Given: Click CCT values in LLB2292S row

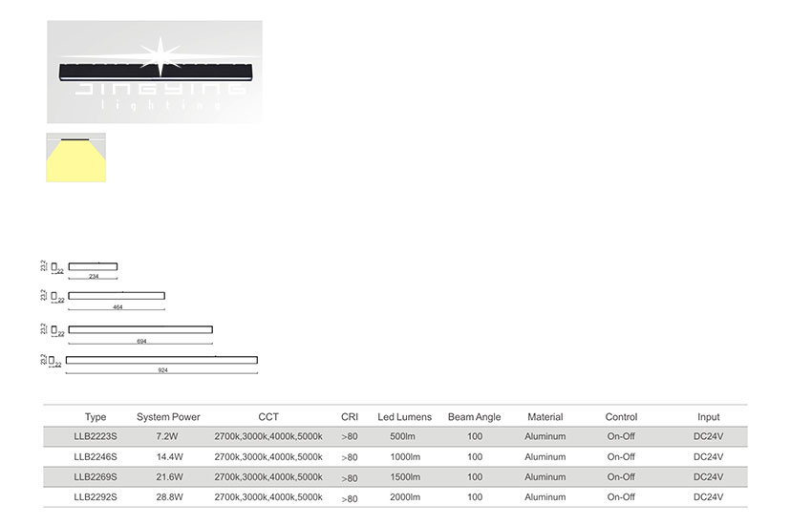Looking at the screenshot, I should pos(268,497).
